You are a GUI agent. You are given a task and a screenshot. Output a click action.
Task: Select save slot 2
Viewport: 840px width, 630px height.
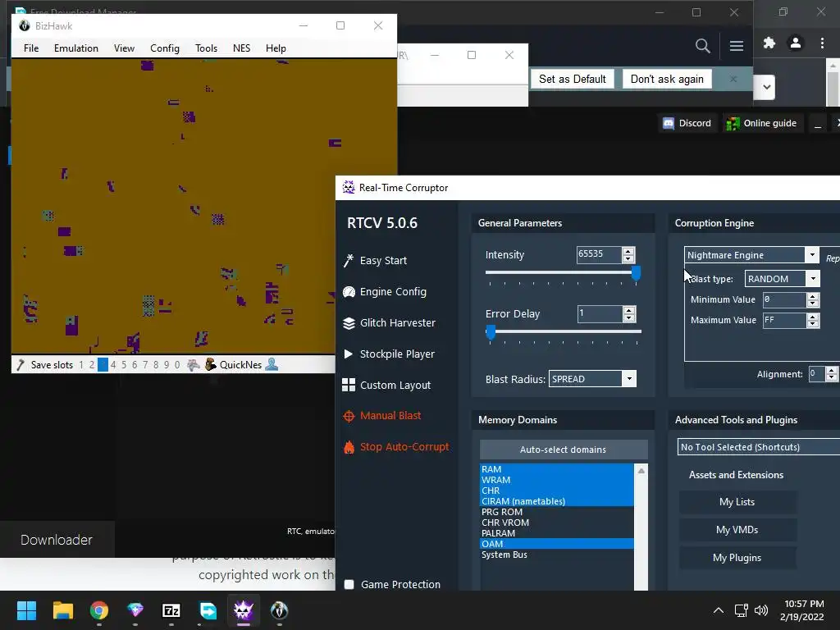[x=92, y=365]
